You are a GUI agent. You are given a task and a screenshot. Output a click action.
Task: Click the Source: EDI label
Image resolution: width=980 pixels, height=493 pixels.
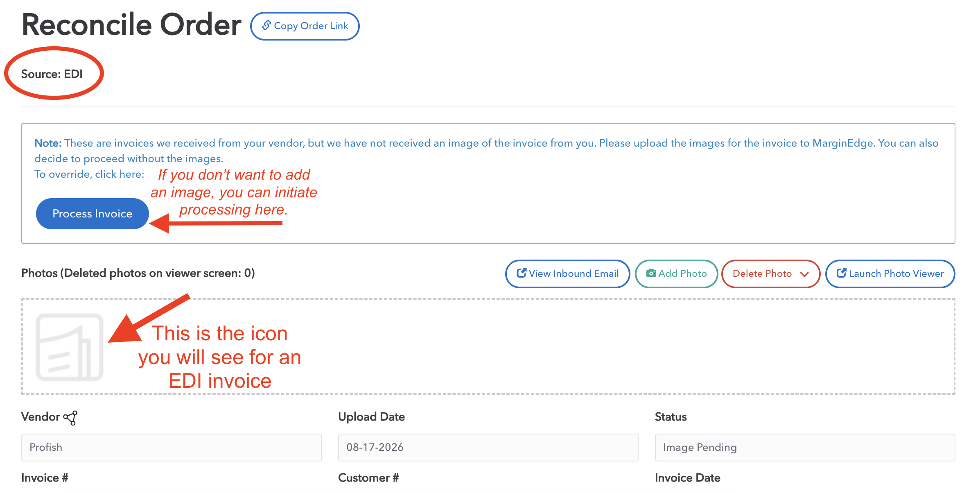pyautogui.click(x=52, y=74)
